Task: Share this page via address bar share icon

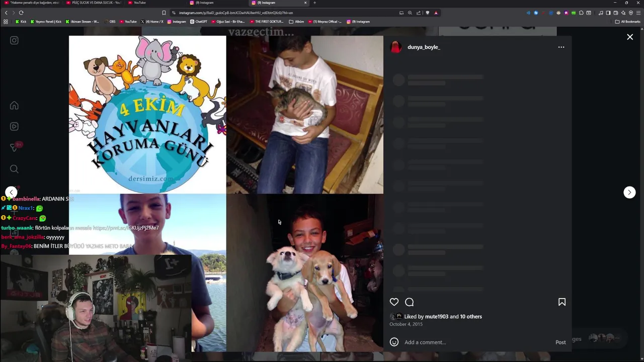Action: 419,13
